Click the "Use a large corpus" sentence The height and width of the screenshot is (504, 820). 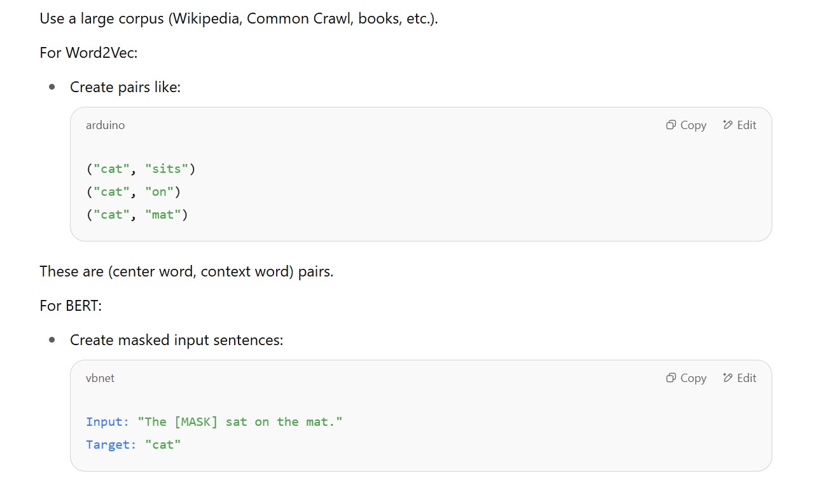(x=239, y=18)
